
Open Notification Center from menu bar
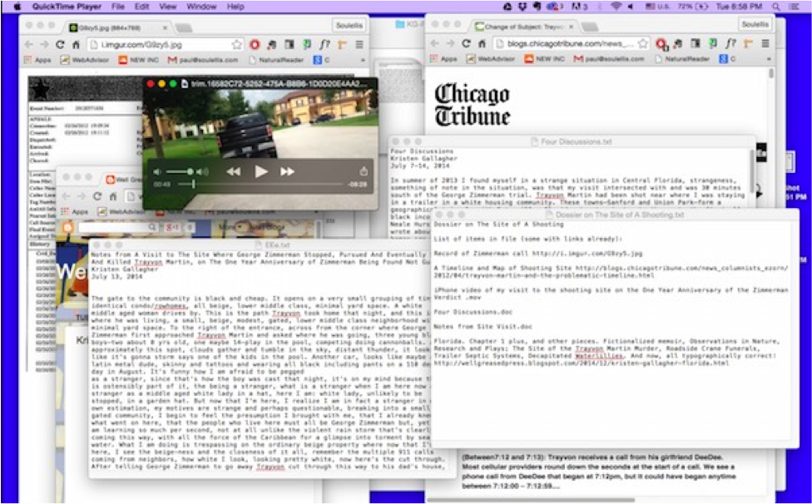coord(794,7)
